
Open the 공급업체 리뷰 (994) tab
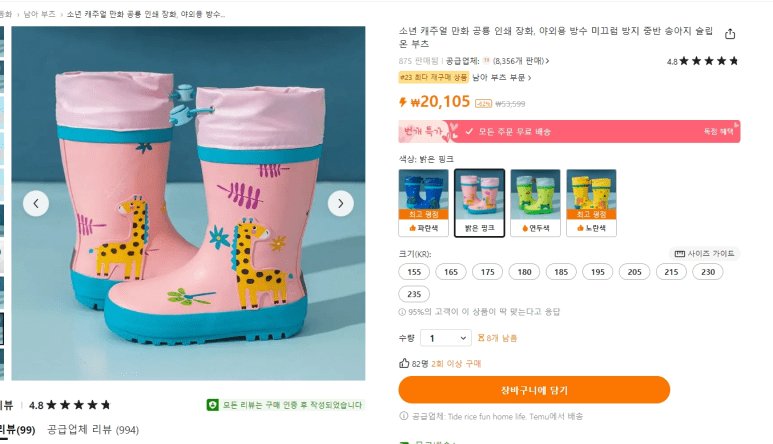tap(93, 430)
